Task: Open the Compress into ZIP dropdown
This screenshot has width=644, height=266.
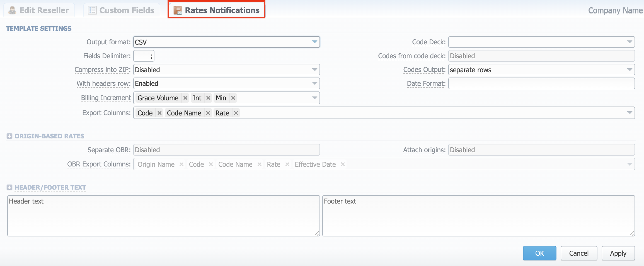Action: click(314, 70)
